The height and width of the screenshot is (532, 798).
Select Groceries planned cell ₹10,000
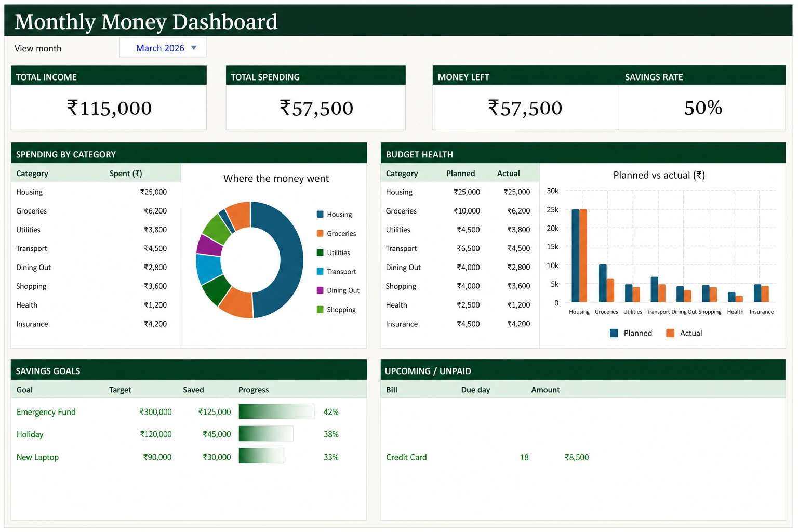tap(467, 211)
